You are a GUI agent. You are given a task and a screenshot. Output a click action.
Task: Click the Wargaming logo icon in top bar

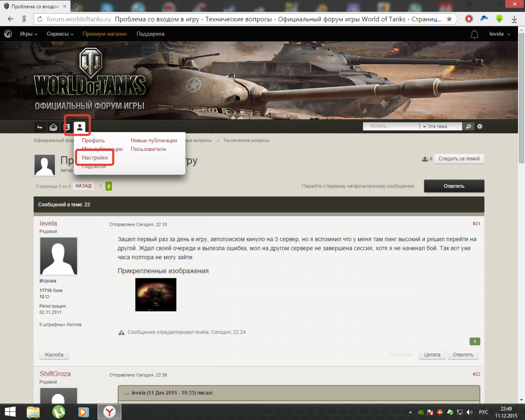pyautogui.click(x=7, y=34)
